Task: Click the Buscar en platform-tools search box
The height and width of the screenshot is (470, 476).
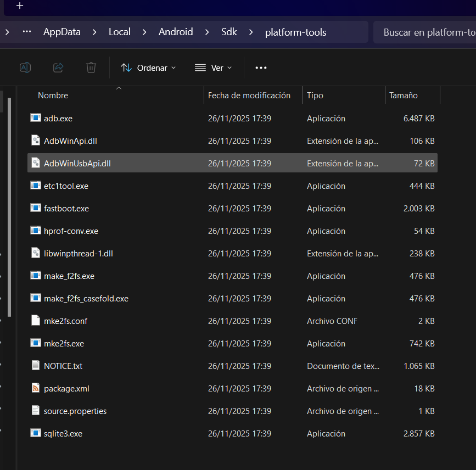Action: click(x=425, y=32)
